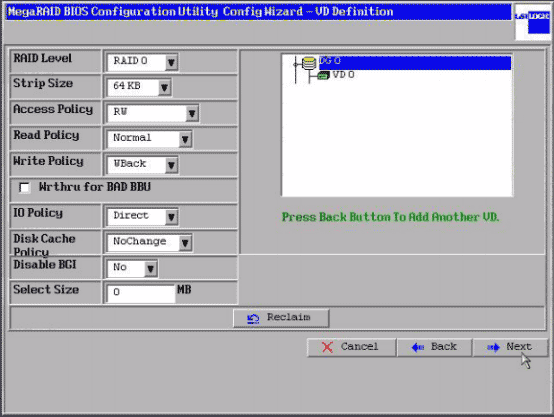
Task: Click the MB unit label
Action: 184,290
